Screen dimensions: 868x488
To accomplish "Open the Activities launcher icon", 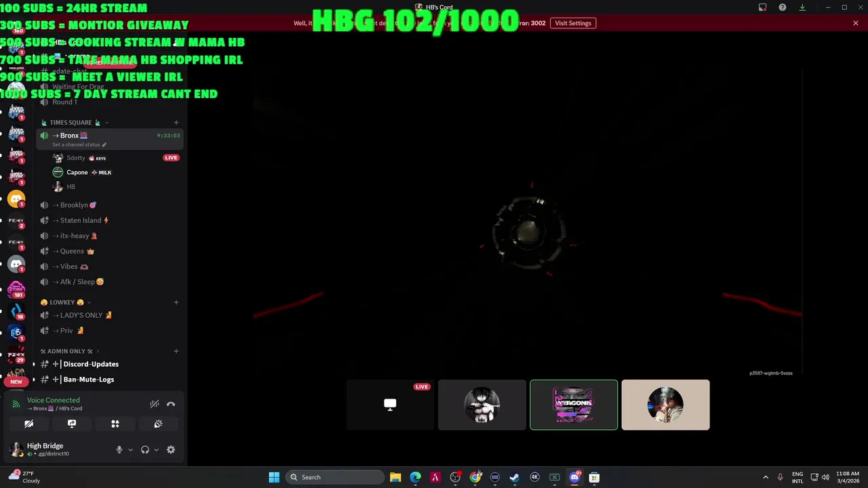I will coord(115,424).
